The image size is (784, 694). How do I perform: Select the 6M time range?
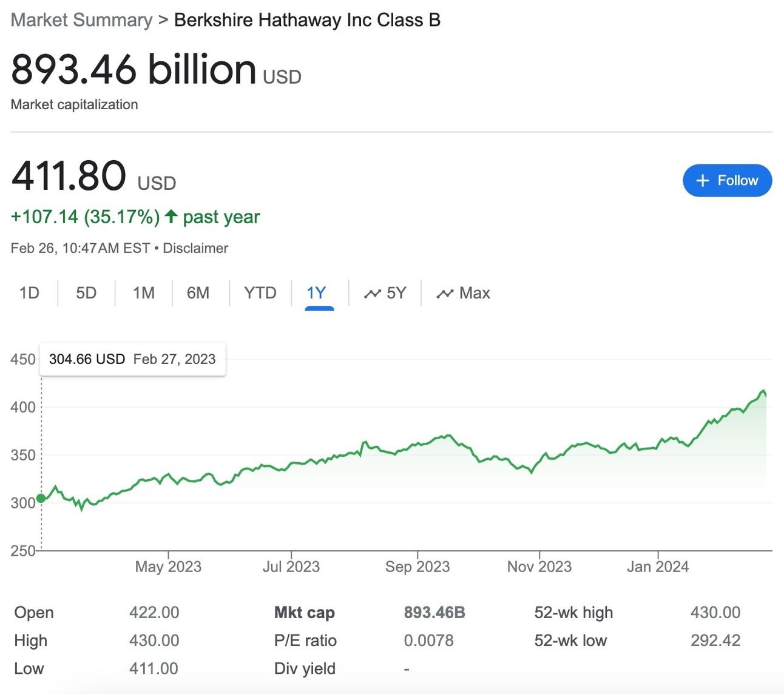198,293
